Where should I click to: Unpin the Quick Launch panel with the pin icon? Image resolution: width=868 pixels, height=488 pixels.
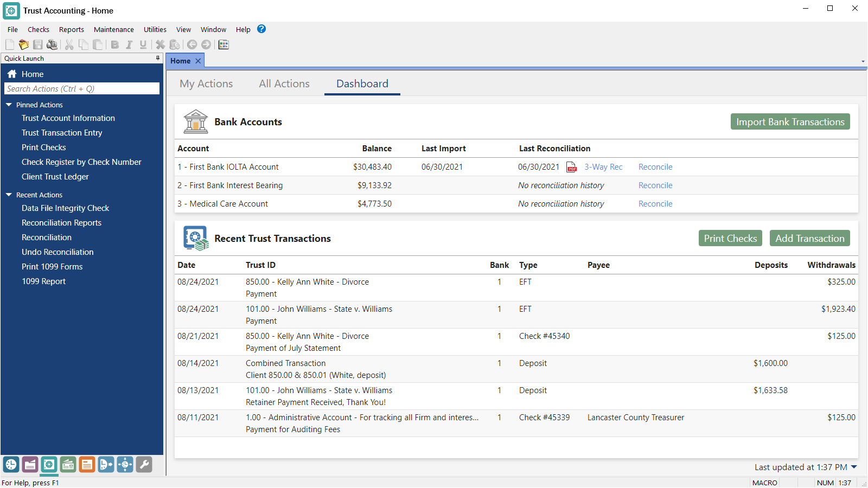click(x=157, y=58)
